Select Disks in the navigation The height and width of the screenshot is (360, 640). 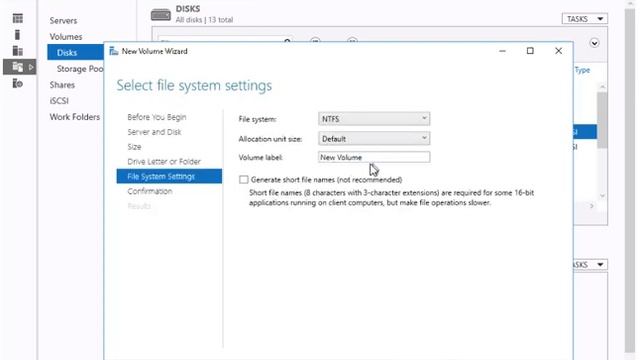click(76, 52)
